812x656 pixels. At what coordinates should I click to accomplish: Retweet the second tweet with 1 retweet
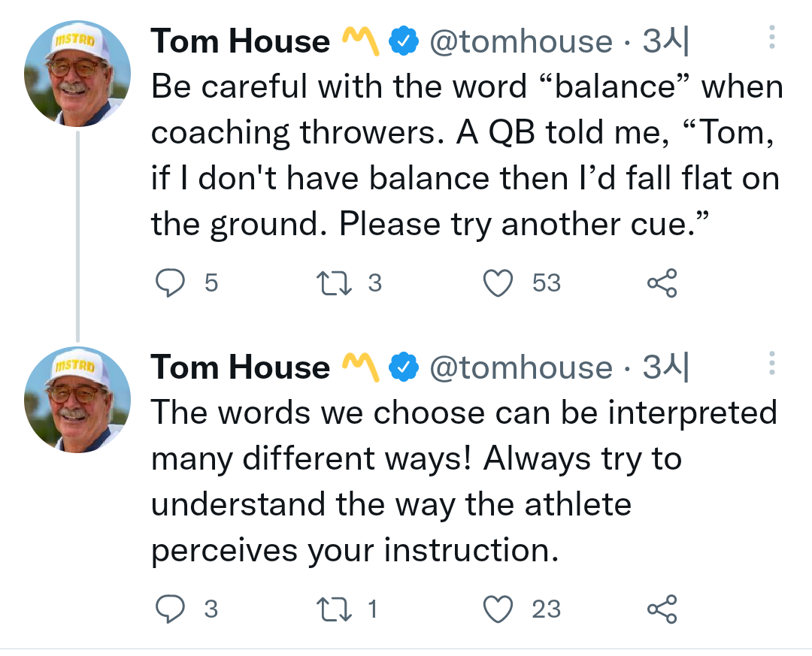pos(334,609)
